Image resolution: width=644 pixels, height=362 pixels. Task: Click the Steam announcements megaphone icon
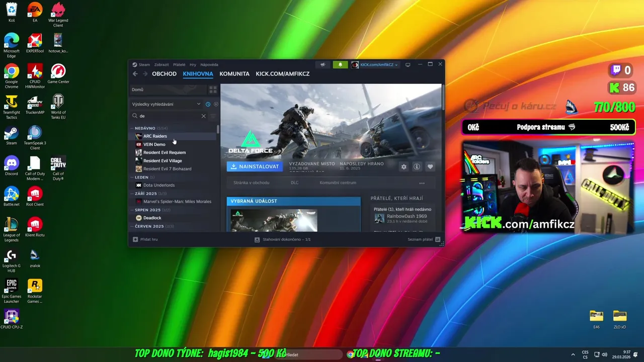pos(323,64)
